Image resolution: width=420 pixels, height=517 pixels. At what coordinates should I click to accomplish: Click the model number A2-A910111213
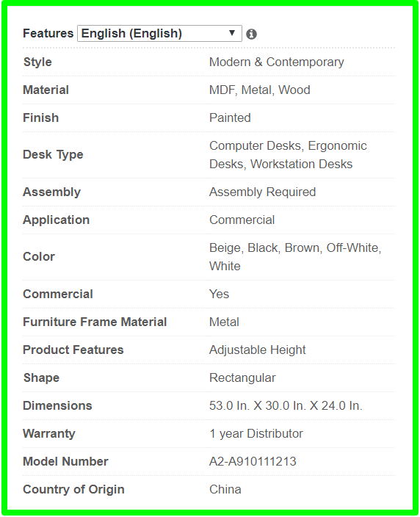[x=253, y=461]
